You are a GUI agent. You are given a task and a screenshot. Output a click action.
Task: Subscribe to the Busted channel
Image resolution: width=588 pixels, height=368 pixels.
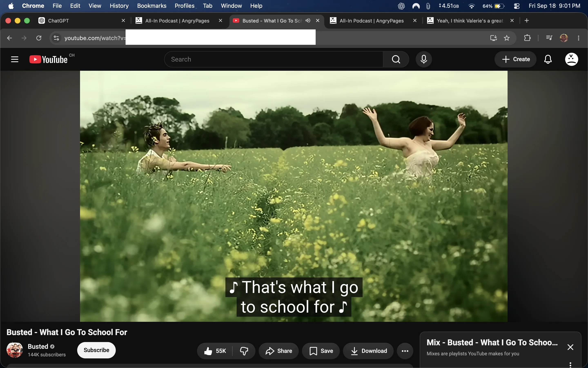click(96, 350)
